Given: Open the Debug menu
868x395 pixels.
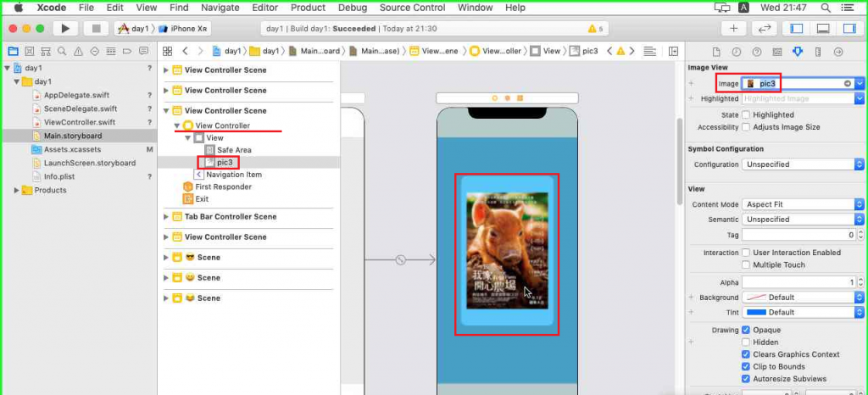Looking at the screenshot, I should (x=353, y=8).
